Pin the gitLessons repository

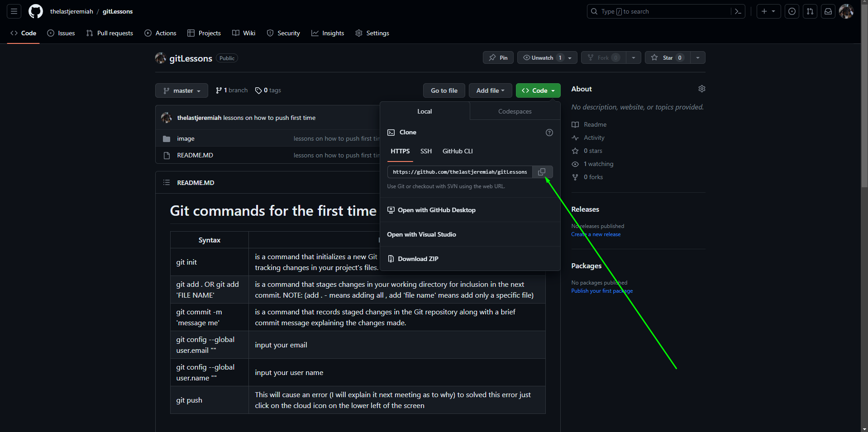[498, 57]
